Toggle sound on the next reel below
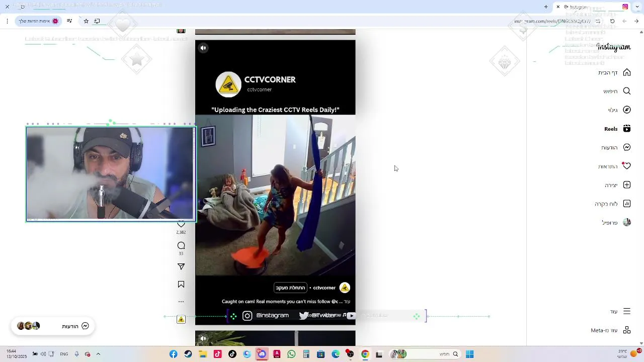The width and height of the screenshot is (644, 362). pos(203,338)
